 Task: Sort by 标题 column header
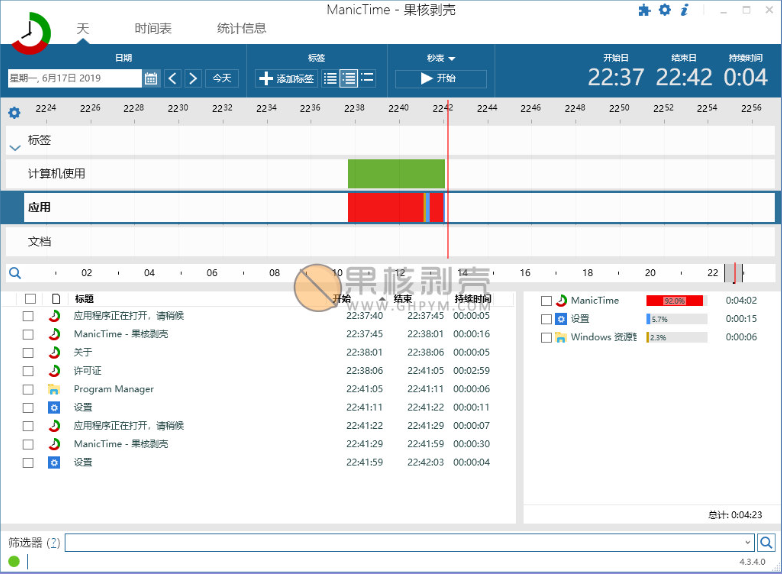pyautogui.click(x=84, y=299)
